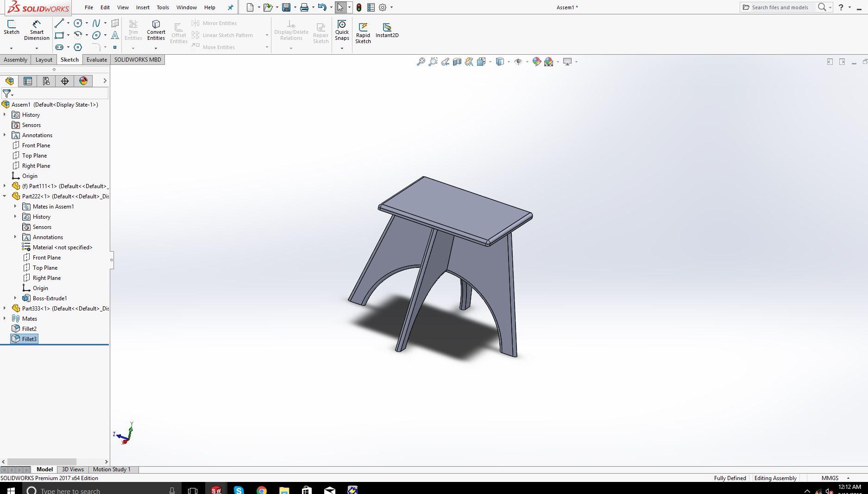Click the Undo icon
The image size is (868, 494).
click(322, 7)
